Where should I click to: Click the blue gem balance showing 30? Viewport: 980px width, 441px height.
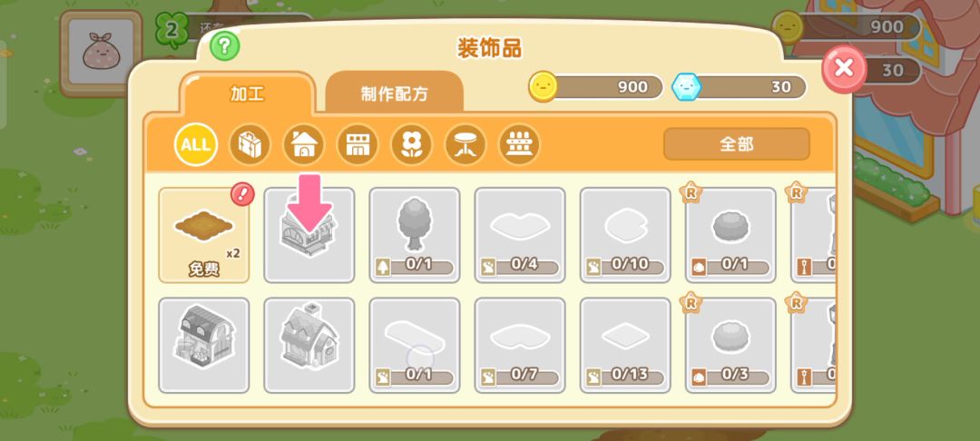click(x=739, y=87)
